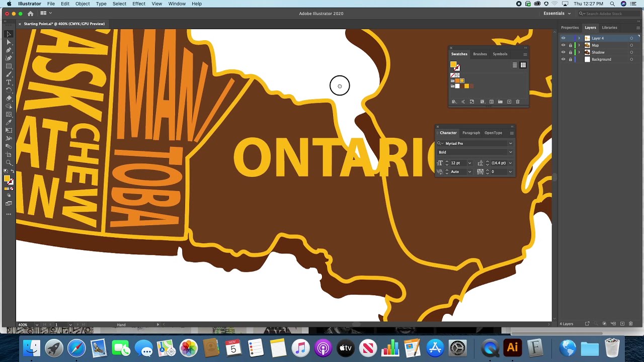The image size is (644, 362).
Task: Open the Edit Toolbar three-dots button
Action: click(9, 214)
